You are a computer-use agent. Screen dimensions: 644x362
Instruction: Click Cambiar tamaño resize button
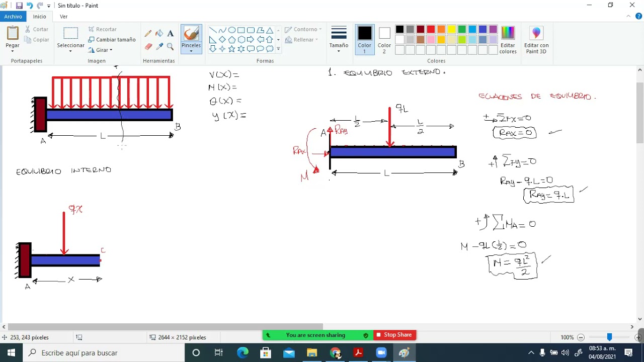pyautogui.click(x=112, y=40)
